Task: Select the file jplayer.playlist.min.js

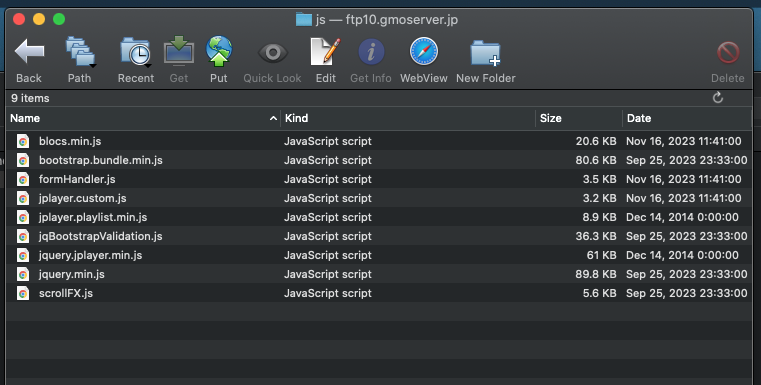Action: (93, 217)
